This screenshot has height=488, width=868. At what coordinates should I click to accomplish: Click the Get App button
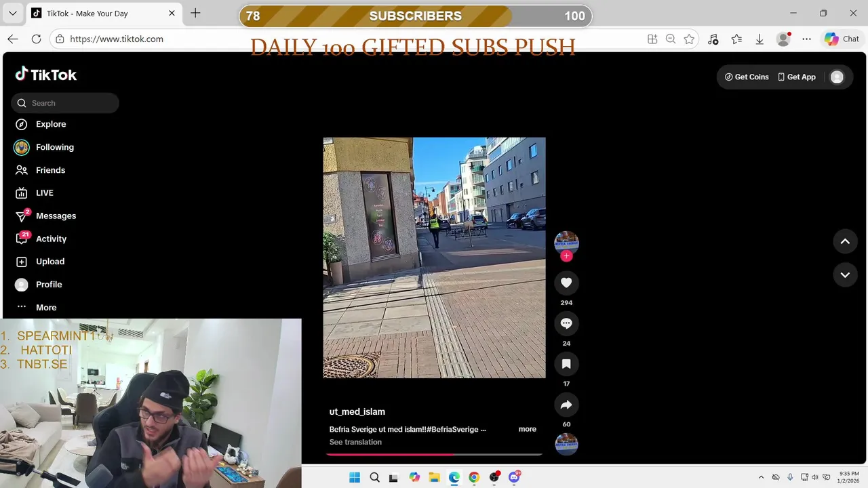tap(796, 77)
